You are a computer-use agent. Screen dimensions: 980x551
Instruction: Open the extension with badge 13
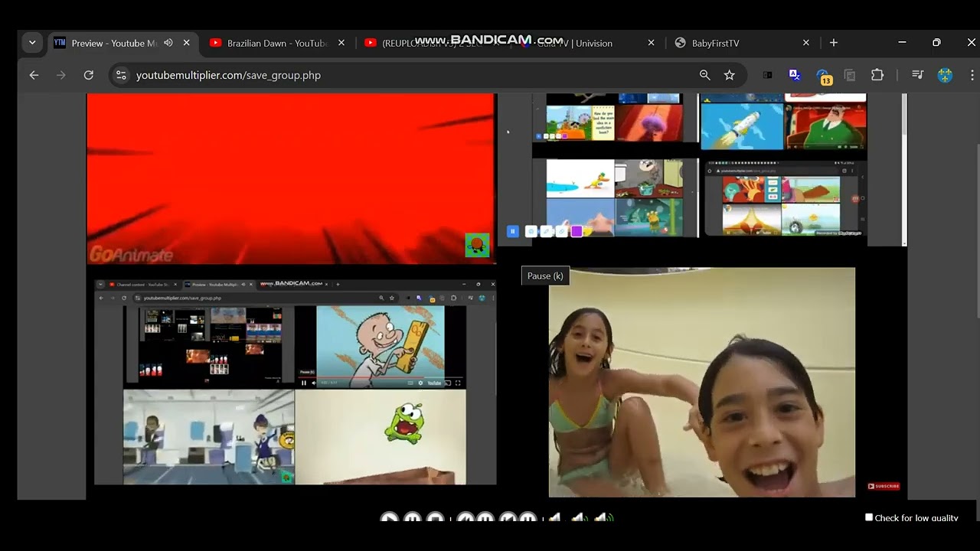[x=824, y=76]
